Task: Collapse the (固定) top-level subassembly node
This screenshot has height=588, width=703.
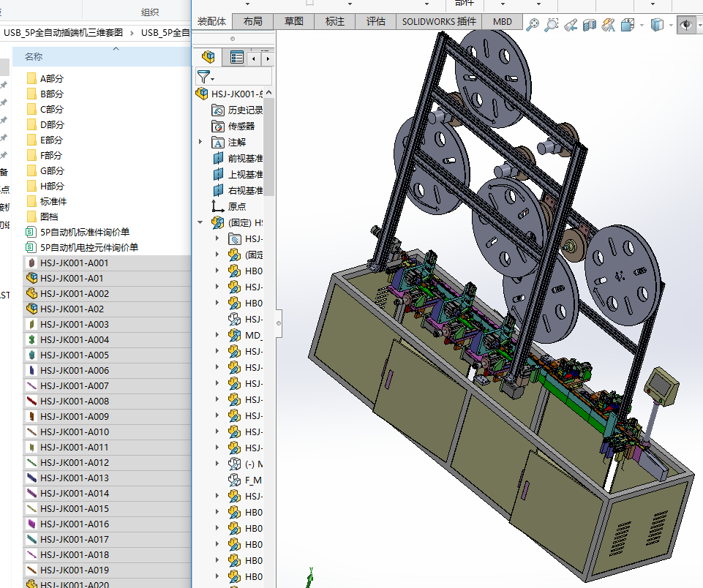Action: point(201,222)
